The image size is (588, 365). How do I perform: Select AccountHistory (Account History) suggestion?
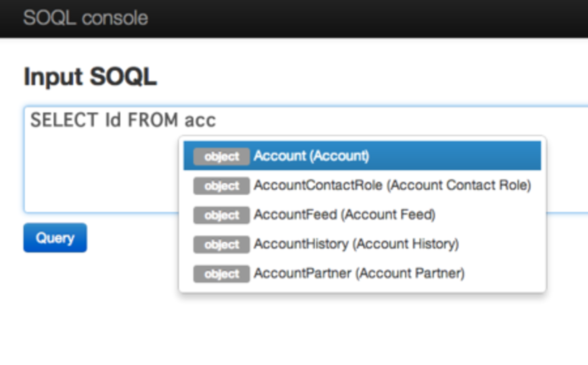point(356,244)
